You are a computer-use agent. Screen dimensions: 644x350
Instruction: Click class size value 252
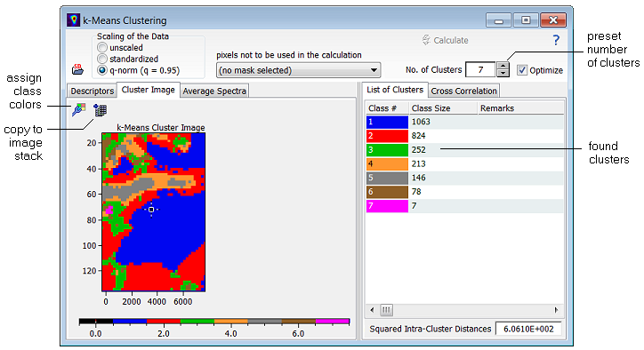[x=419, y=150]
